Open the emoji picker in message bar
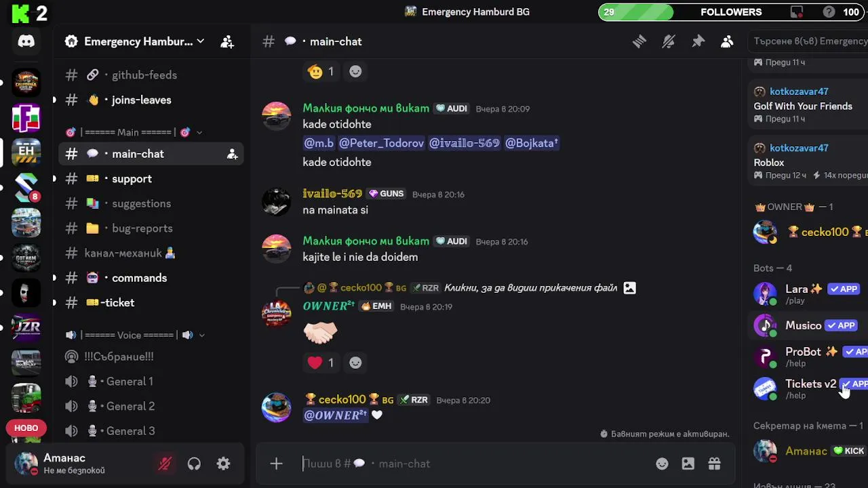This screenshot has height=488, width=868. click(662, 464)
